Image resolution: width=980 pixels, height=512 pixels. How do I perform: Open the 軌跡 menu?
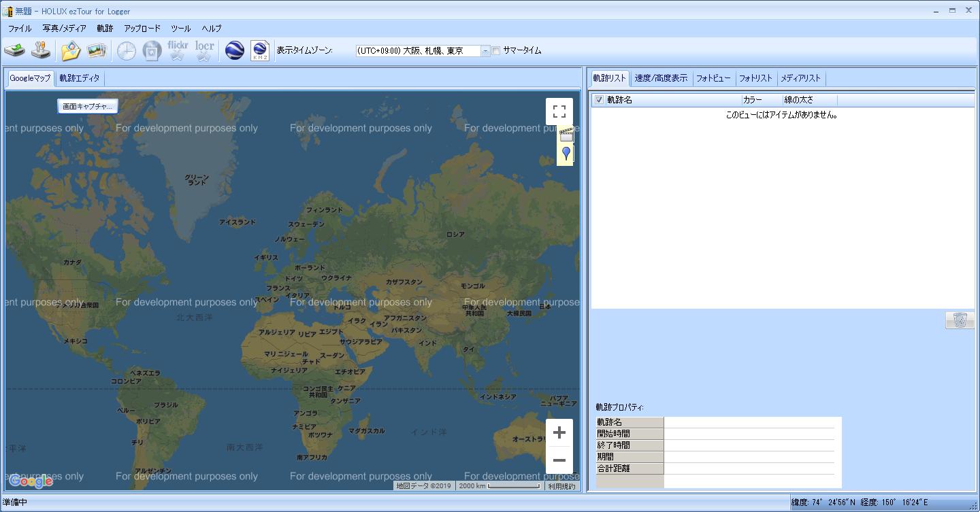tap(105, 29)
